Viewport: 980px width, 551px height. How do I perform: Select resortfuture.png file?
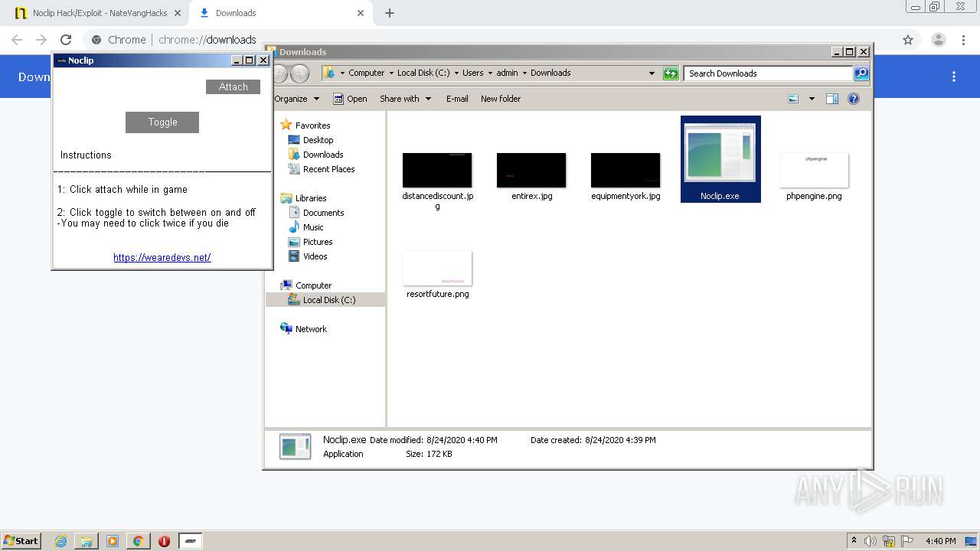pyautogui.click(x=437, y=275)
